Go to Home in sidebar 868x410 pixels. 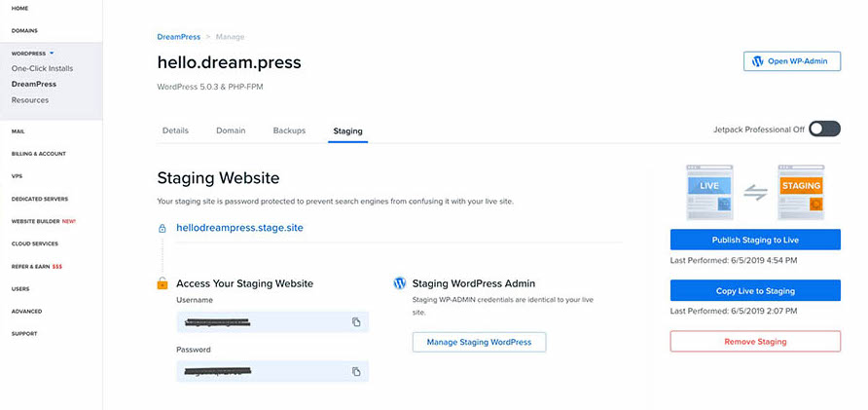19,9
